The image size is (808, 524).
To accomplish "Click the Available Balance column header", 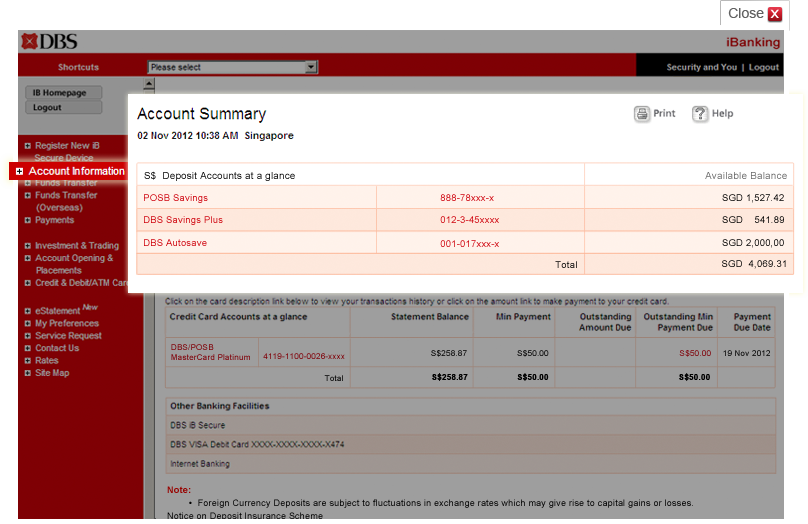I will 746,176.
